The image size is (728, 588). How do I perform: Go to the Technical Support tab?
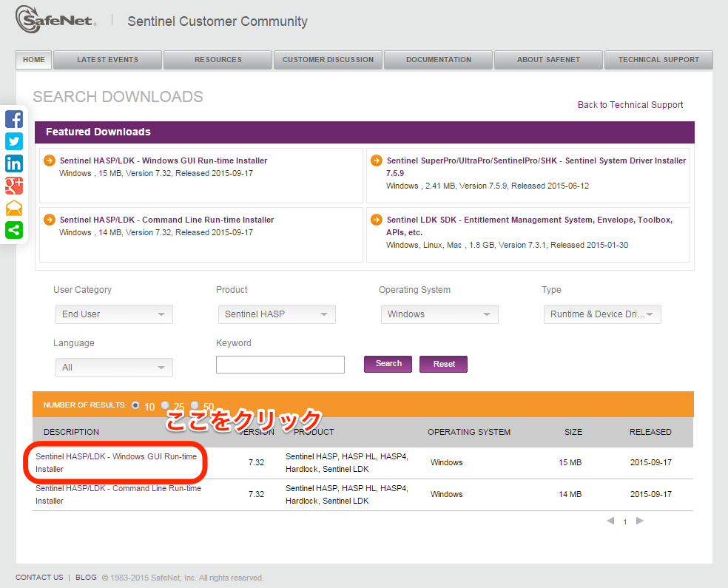(x=658, y=60)
